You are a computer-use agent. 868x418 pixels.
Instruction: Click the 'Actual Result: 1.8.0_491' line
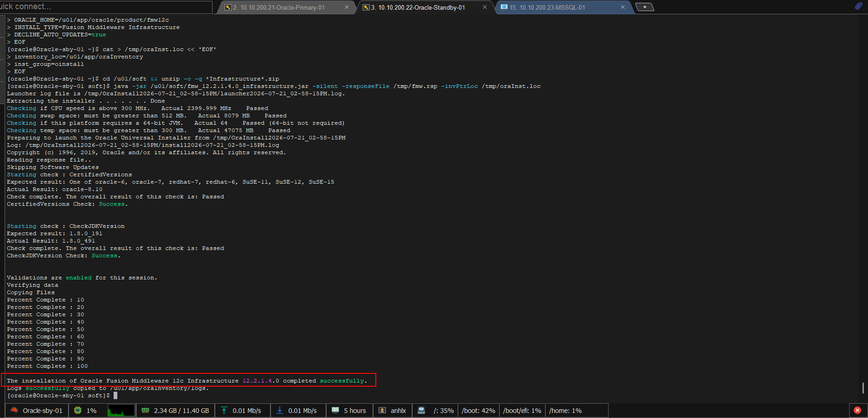[x=51, y=241]
